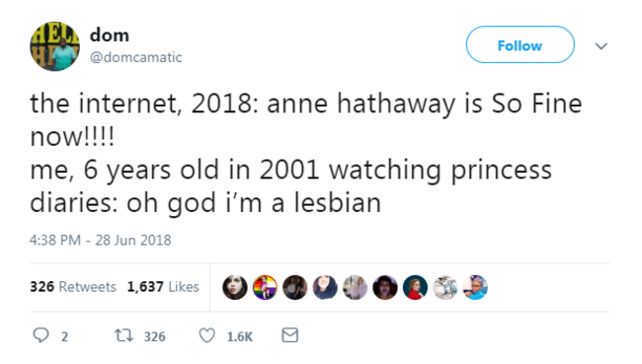This screenshot has height=364, width=642.
Task: Send via direct message envelope icon
Action: 289,335
